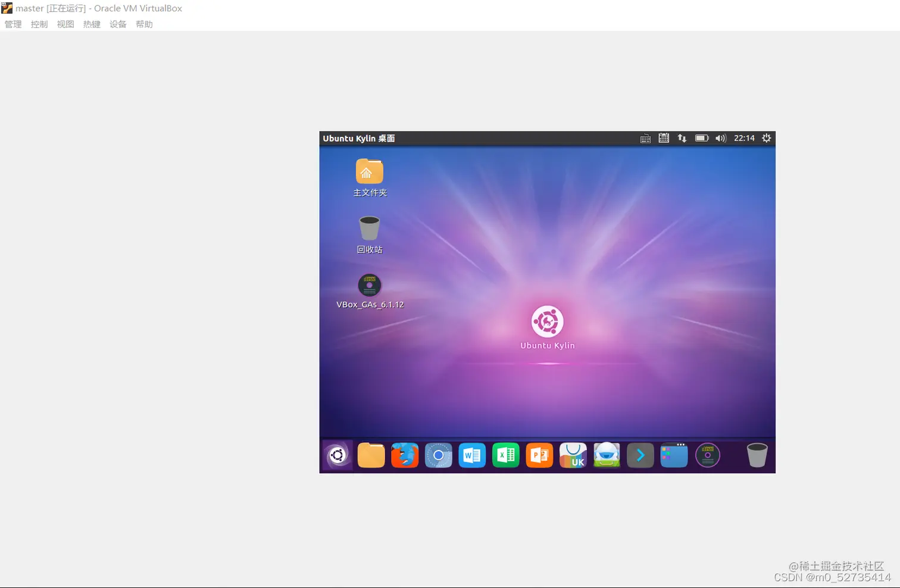Launch Chromium browser from the dock
Screen dimensions: 900x588
(x=439, y=456)
